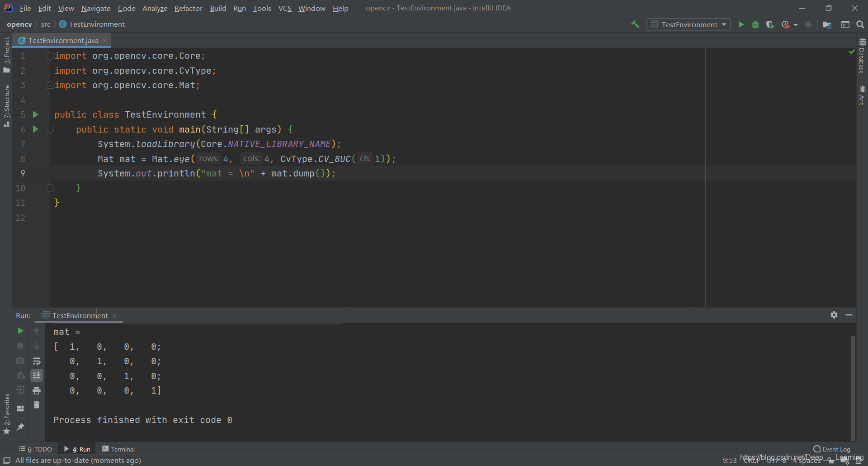Viewport: 868px width, 466px height.
Task: Click TestEnvironment breadcrumb in navigation bar
Action: [92, 24]
